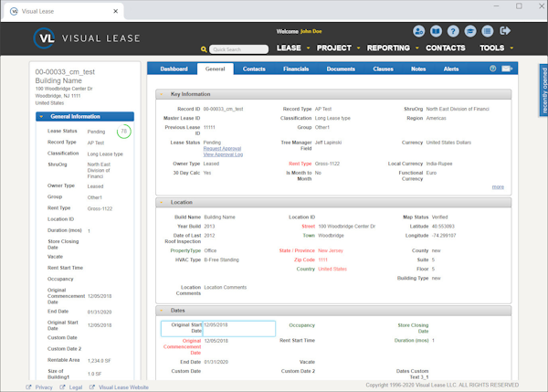Open the CONTACTS menu item
This screenshot has width=548, height=392.
tap(446, 48)
